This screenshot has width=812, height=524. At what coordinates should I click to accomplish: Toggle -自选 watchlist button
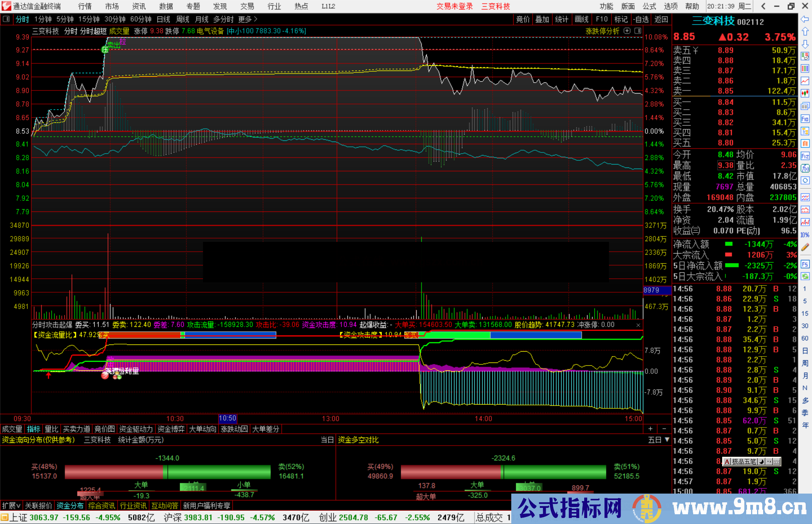641,19
